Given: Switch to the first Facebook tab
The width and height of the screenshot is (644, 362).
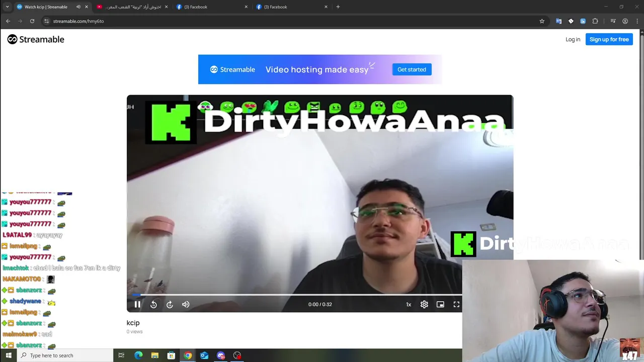Looking at the screenshot, I should point(211,7).
